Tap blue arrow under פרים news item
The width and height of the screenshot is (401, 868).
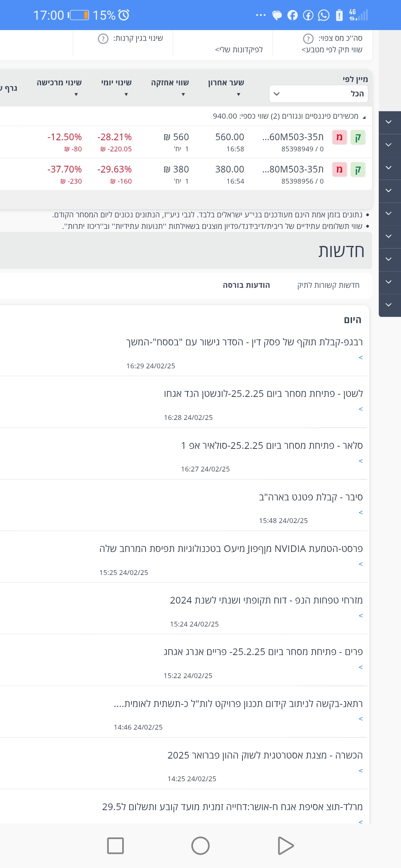click(x=361, y=667)
